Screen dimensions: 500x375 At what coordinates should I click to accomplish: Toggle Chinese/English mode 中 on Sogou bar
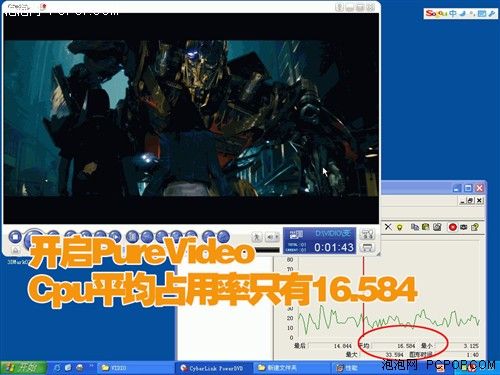453,13
